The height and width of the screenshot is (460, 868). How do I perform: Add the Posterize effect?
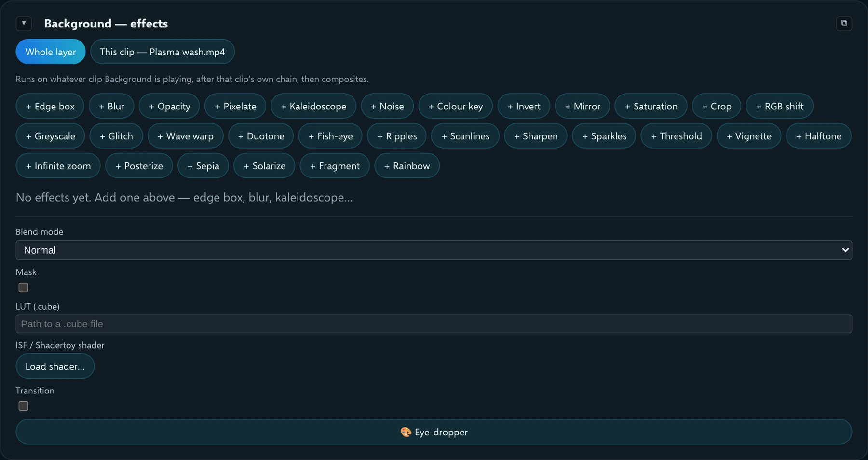[139, 166]
